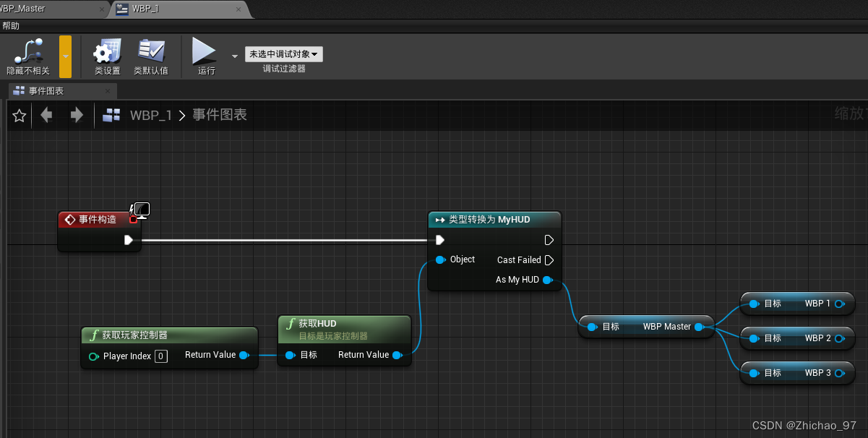Close the WBP_1 tab
Image resolution: width=868 pixels, height=438 pixels.
coord(237,9)
